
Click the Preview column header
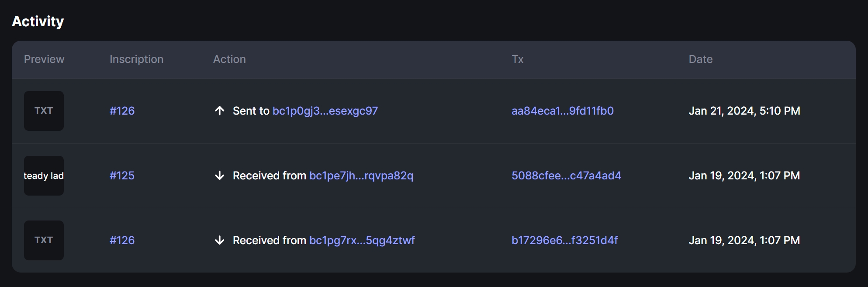pyautogui.click(x=44, y=59)
